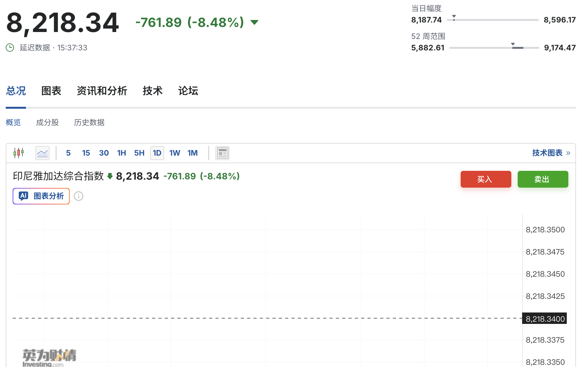Click the 52 周范围 range slider marker
588x367 pixels.
(513, 45)
